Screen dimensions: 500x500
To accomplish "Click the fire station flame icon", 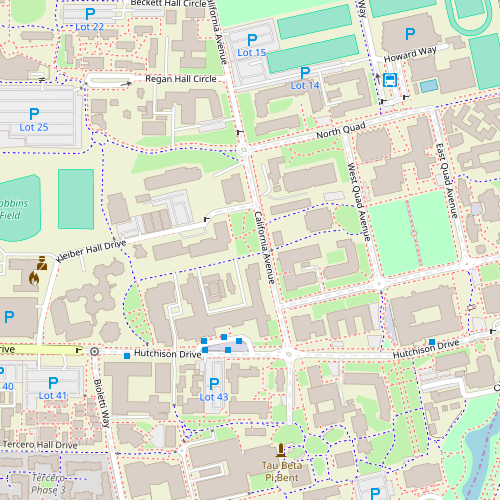I will [34, 278].
